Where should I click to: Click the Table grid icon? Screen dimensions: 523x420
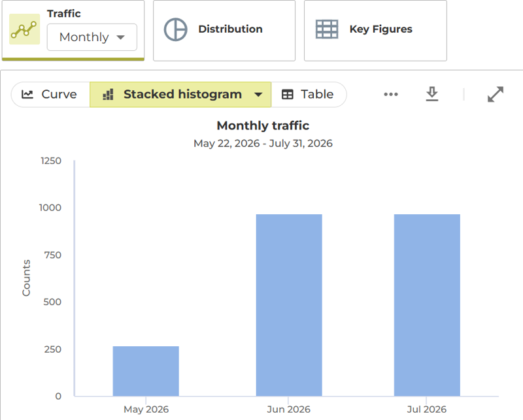pos(288,94)
